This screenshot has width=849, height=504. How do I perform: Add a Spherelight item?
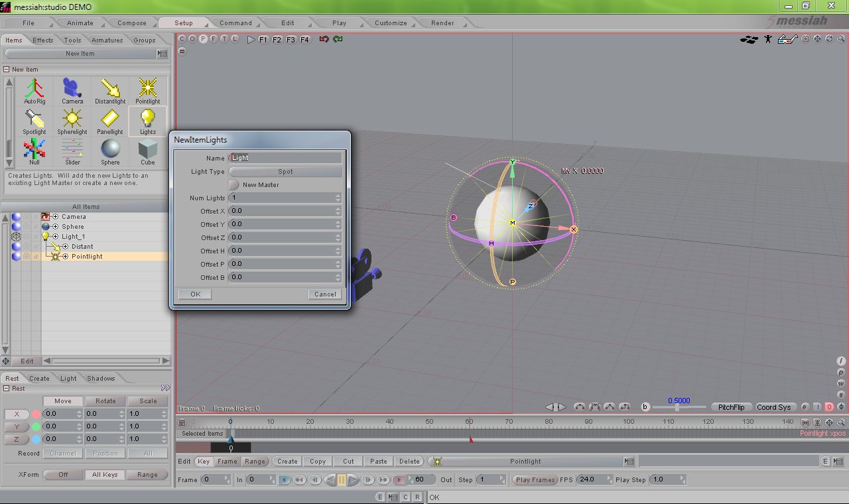point(72,121)
